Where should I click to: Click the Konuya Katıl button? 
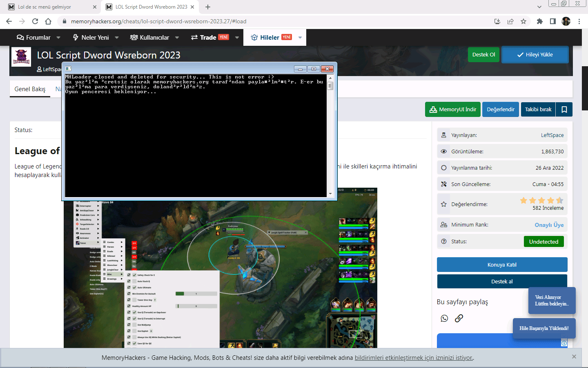click(x=502, y=265)
